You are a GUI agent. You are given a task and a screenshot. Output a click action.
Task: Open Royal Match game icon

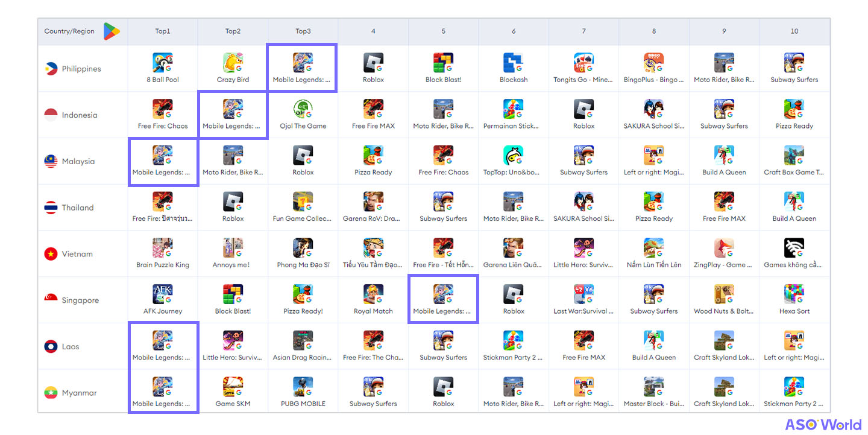tap(373, 294)
